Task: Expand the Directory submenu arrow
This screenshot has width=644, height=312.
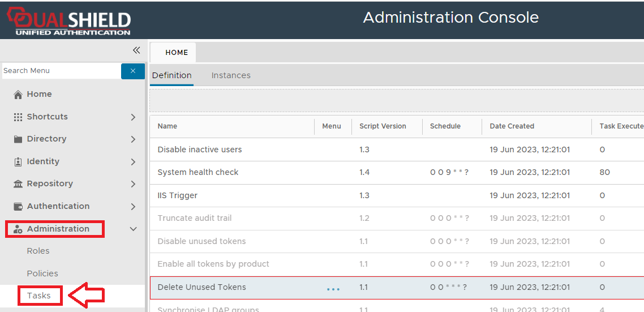Action: click(x=133, y=139)
